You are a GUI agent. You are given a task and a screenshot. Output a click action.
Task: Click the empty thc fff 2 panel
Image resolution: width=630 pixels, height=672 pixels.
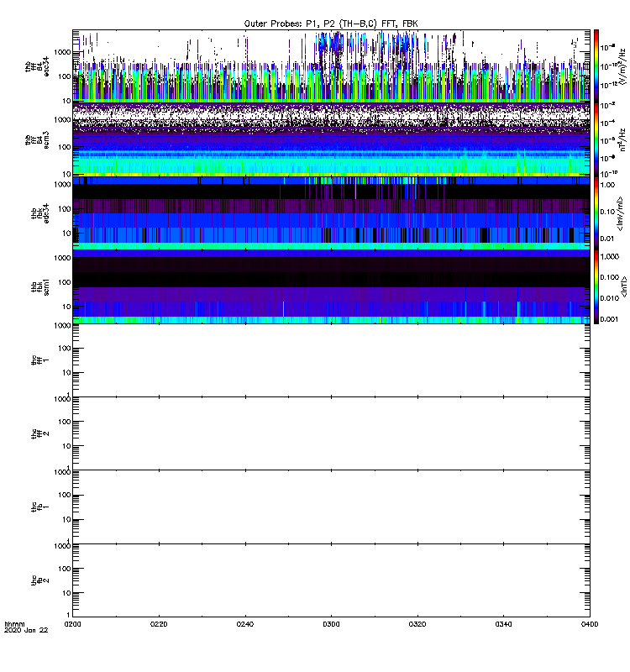tap(331, 433)
